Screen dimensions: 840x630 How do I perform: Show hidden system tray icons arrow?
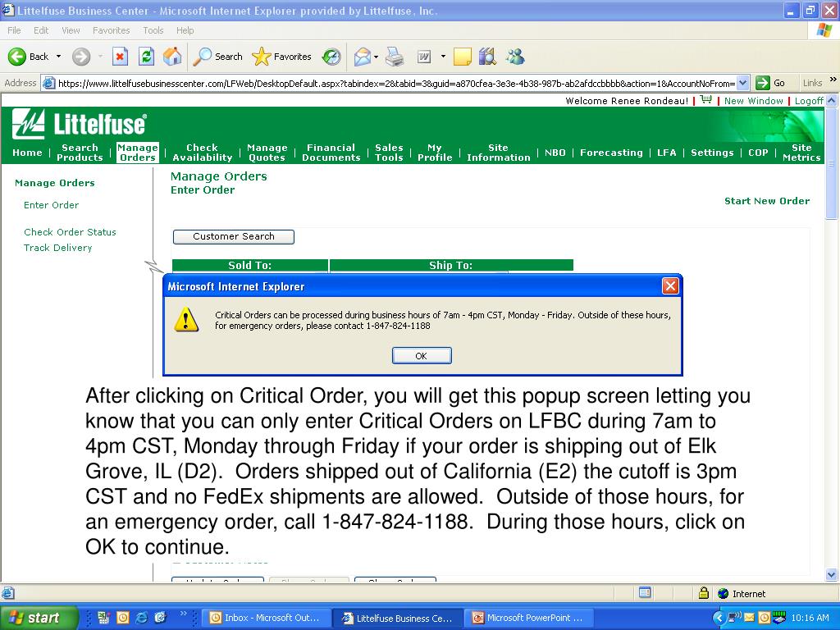coord(719,618)
